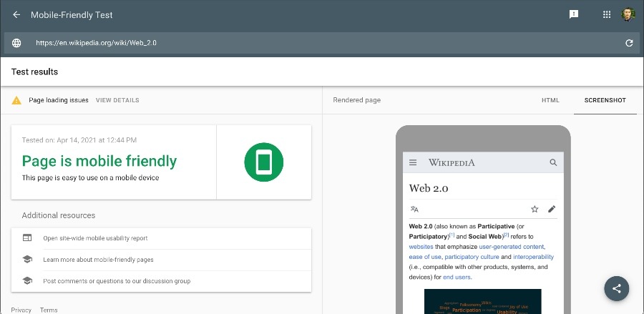The width and height of the screenshot is (644, 314).
Task: Click the Test results heading
Action: (x=34, y=72)
